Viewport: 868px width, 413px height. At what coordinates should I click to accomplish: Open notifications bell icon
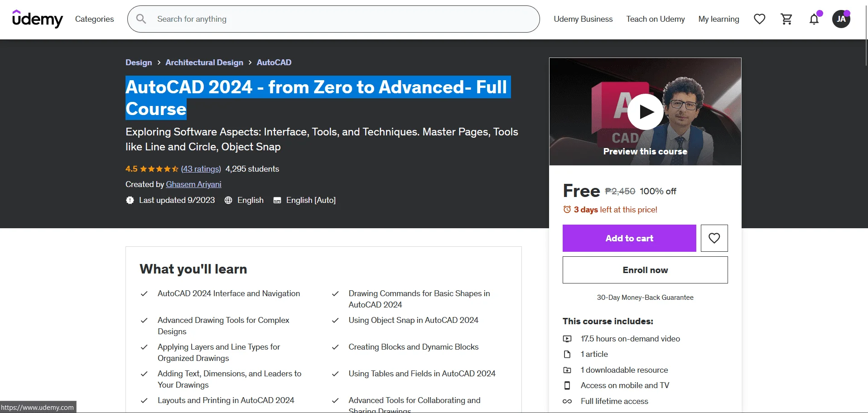click(x=814, y=19)
